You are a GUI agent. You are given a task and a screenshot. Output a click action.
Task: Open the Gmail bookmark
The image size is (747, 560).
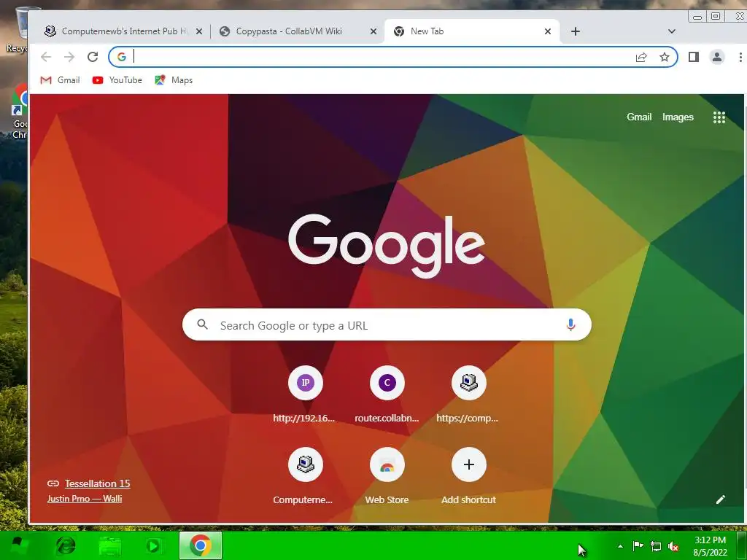coord(60,80)
